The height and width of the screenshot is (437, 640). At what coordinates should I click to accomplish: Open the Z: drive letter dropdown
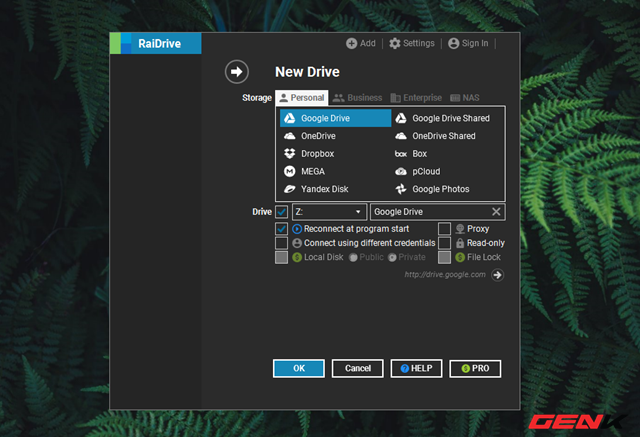[x=329, y=212]
